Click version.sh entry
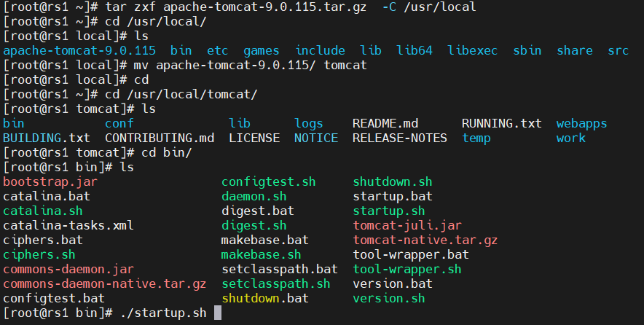The width and height of the screenshot is (644, 325). point(389,298)
